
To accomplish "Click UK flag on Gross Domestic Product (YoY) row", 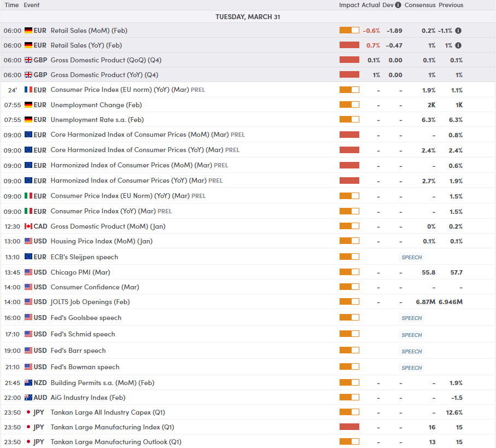I will click(28, 74).
